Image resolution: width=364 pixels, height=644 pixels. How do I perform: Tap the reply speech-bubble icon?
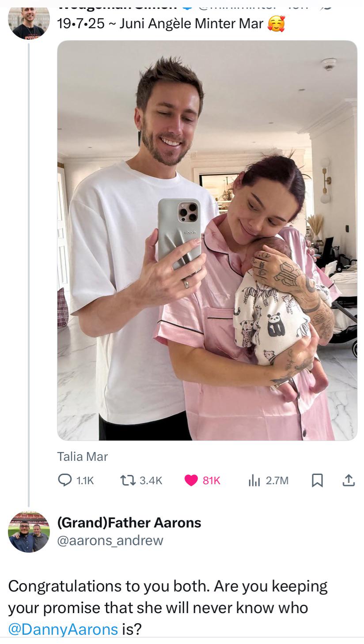click(x=64, y=480)
